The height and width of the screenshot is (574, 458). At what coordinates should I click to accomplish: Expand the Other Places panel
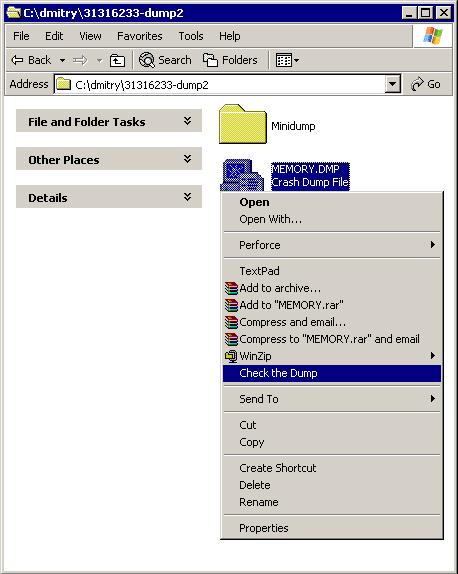point(109,159)
